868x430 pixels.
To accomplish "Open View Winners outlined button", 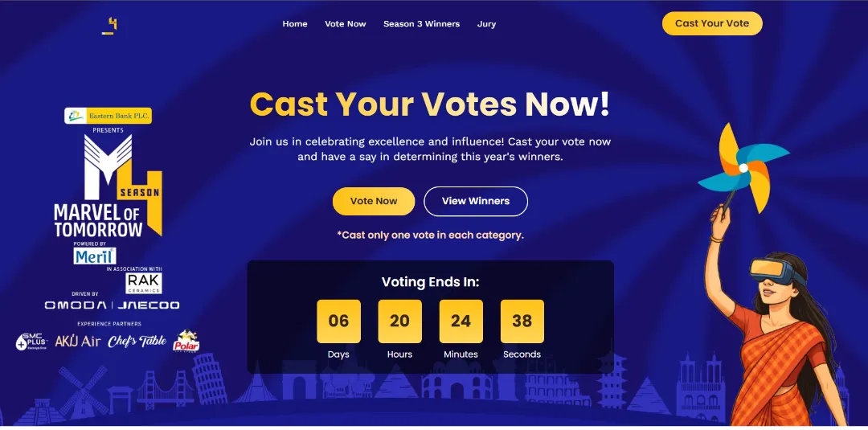I will pos(476,201).
